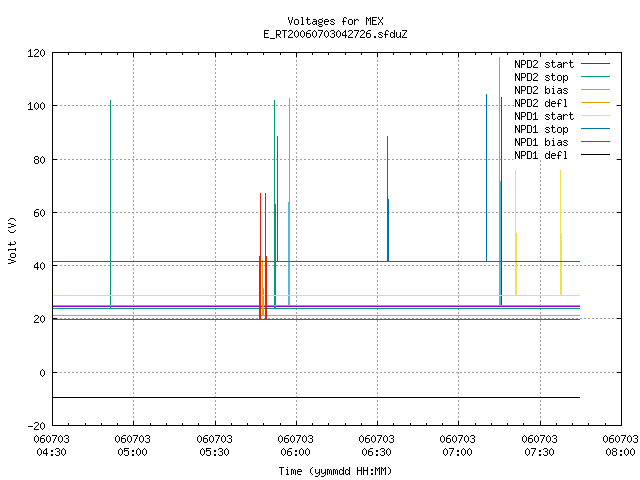Screen dimensions: 640x480
Task: Click the 05:00 time tick label
Action: click(132, 452)
